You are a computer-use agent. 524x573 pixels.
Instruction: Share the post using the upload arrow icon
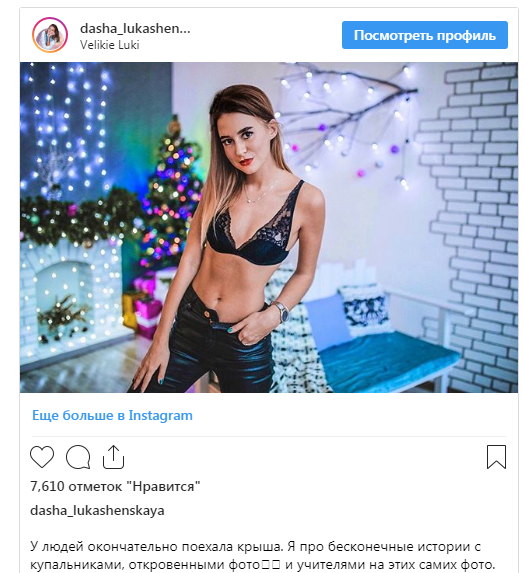[113, 457]
